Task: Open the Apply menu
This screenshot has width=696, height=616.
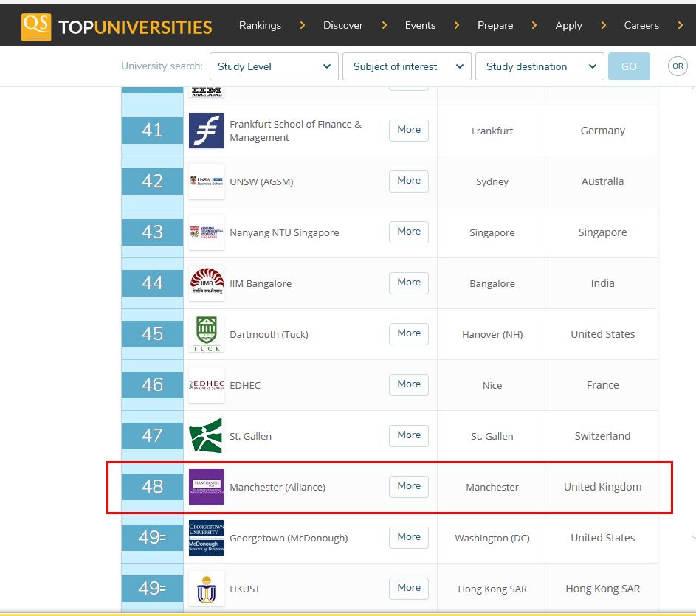Action: [x=568, y=25]
